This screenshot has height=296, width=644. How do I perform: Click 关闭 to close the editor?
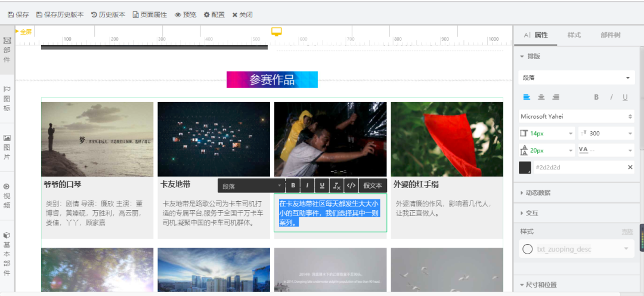[242, 15]
